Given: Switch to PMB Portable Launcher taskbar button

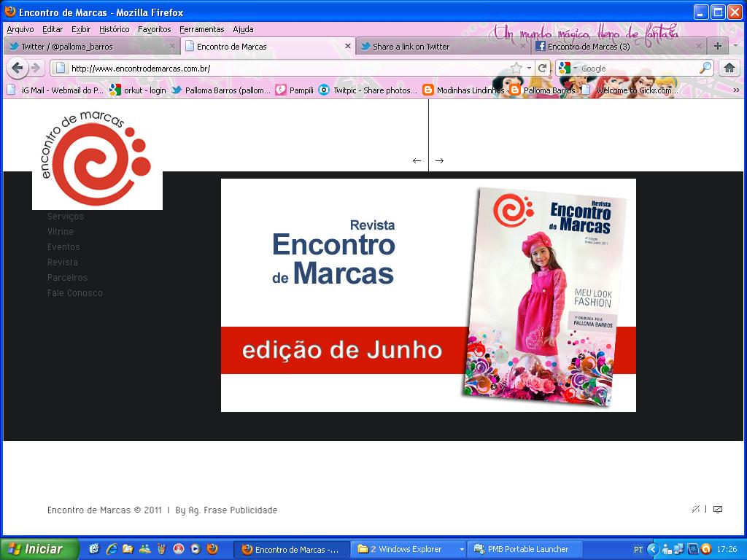Looking at the screenshot, I should coord(526,549).
